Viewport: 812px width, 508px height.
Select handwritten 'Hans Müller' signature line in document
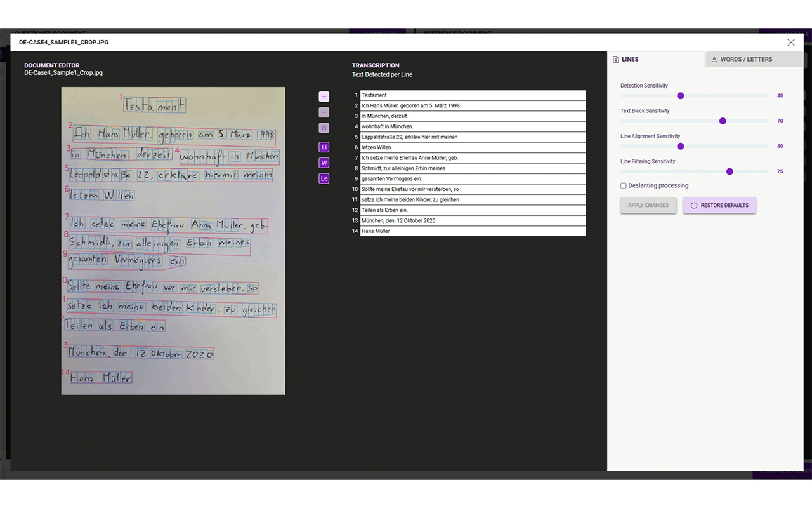point(101,377)
